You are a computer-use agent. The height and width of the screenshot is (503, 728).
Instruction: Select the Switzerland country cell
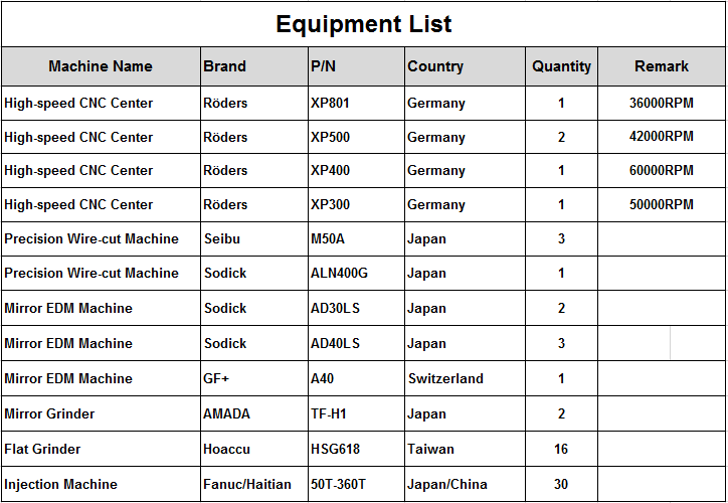(446, 378)
